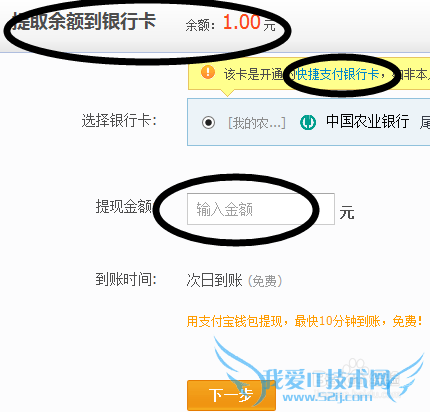Screen dimensions: 430x412
Task: Click the 中国农业银行 bank name
Action: click(x=367, y=121)
